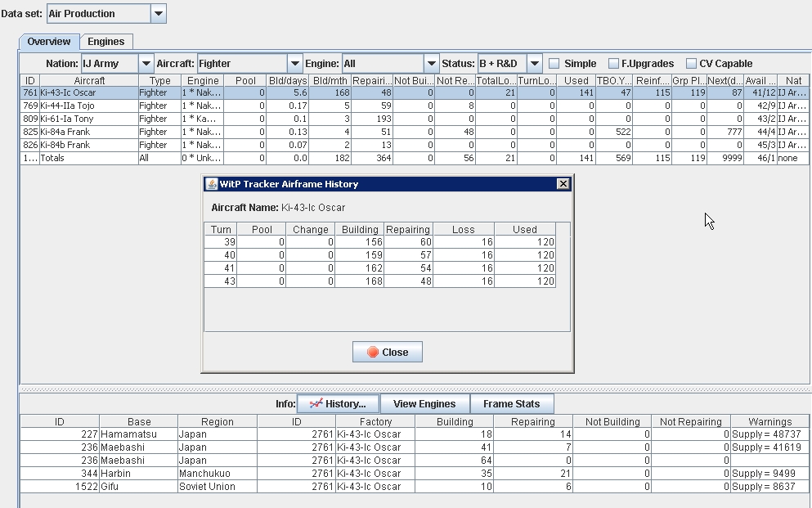Open the Status dropdown showing B + R&D
This screenshot has width=812, height=508.
pos(536,63)
